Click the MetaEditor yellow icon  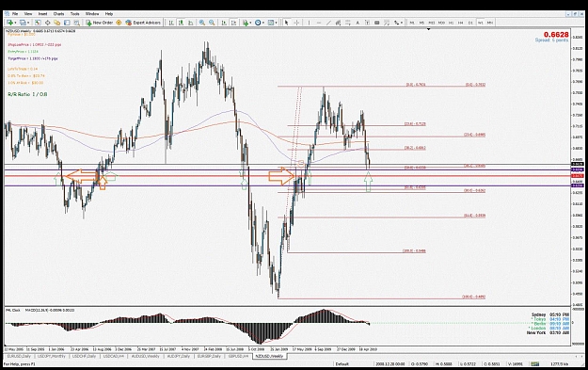(119, 23)
